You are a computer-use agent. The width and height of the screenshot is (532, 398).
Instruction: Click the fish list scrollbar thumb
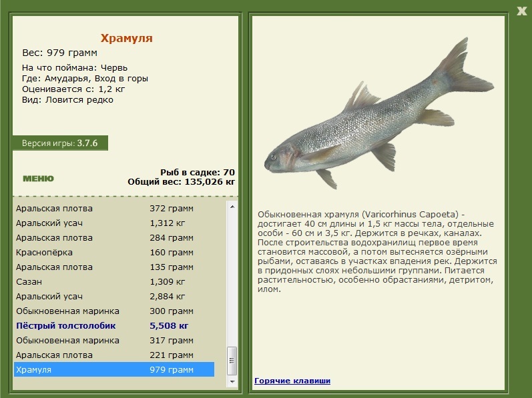(232, 361)
